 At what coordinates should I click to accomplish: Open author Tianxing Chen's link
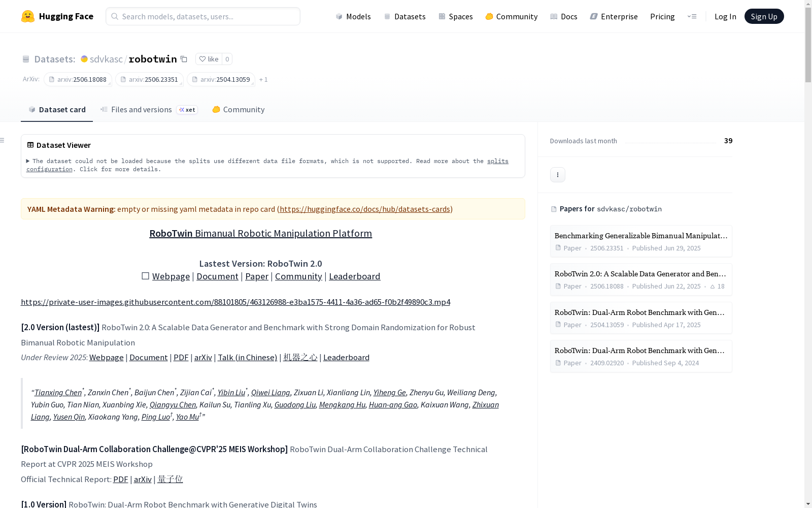(58, 393)
